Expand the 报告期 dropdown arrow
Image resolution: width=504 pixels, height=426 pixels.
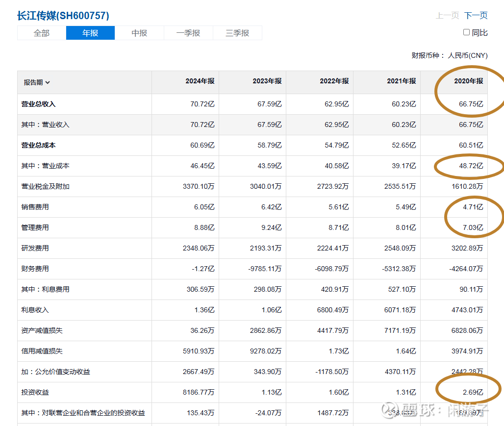(x=48, y=83)
